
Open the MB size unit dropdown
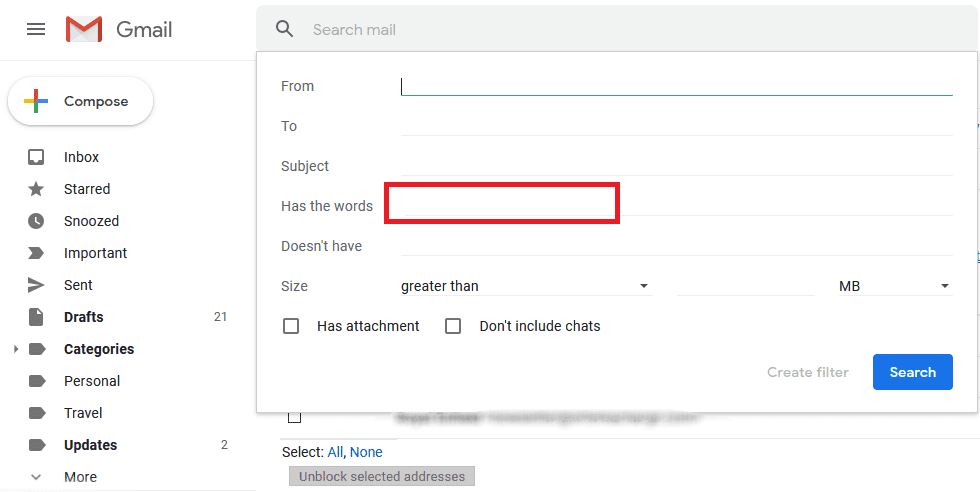tap(895, 286)
